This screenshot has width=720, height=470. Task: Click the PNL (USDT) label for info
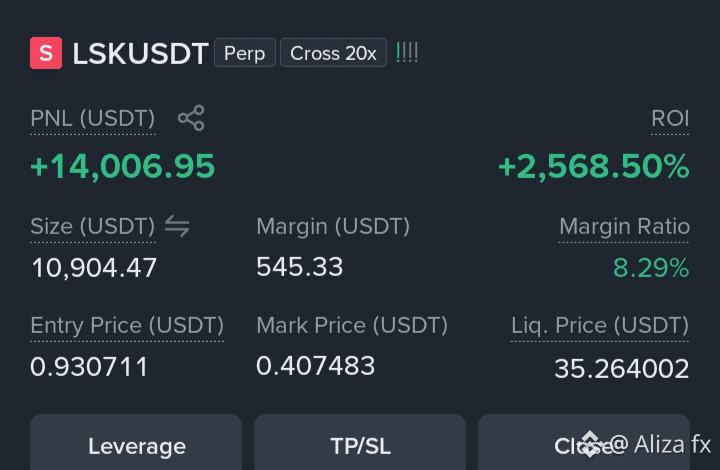[92, 118]
